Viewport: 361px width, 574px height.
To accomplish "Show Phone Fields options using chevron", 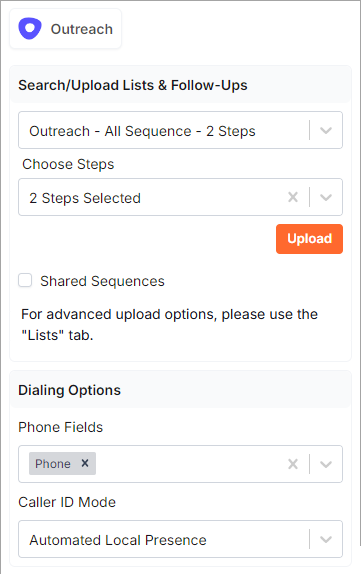I will pos(326,464).
